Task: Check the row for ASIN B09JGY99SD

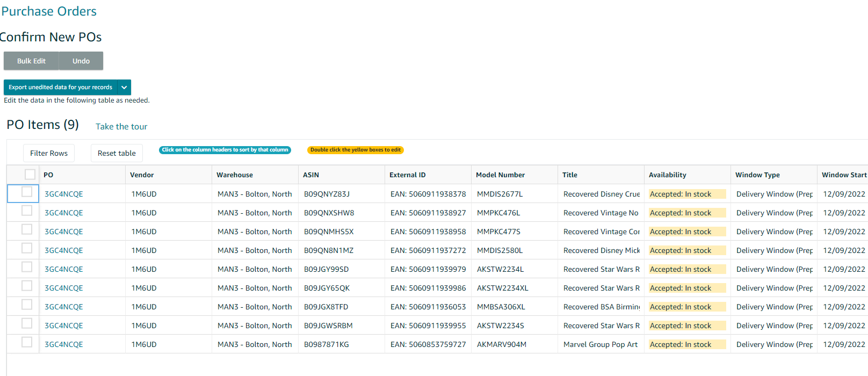Action: coord(27,267)
